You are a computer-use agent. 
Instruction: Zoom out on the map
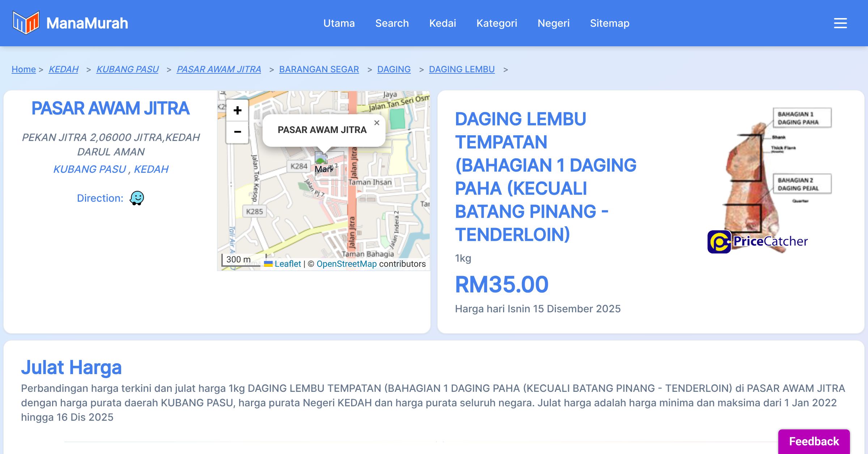(237, 132)
